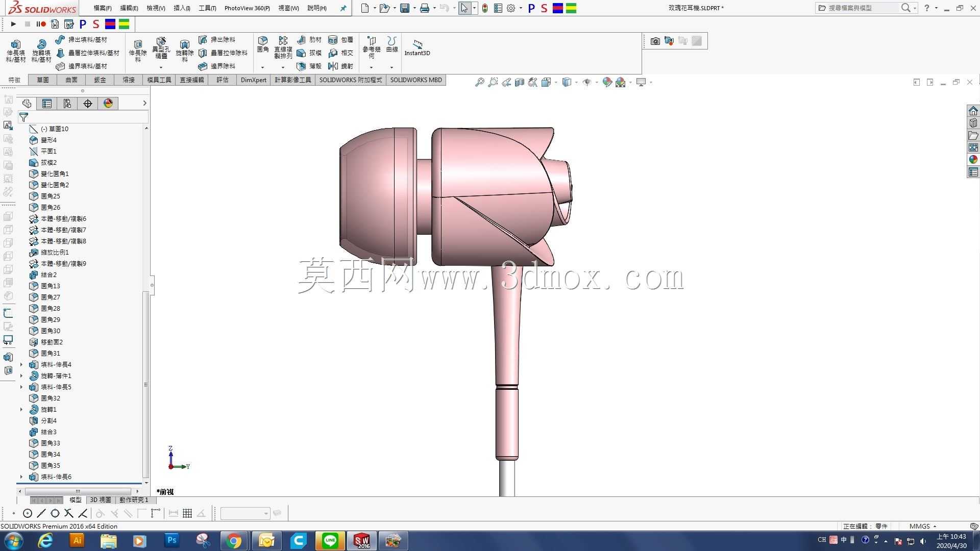Select the Revolved Cut tool (旋轉除料)
This screenshot has height=551, width=980.
click(185, 51)
